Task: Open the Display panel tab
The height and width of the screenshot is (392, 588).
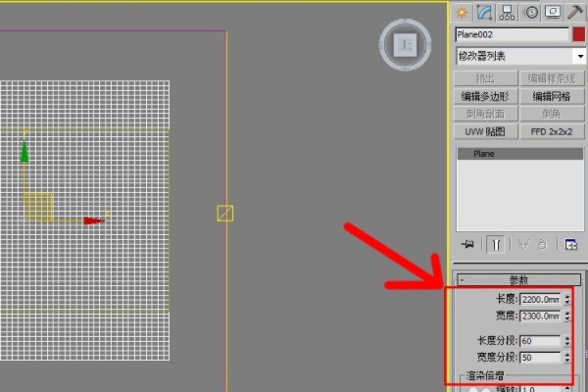Action: [x=553, y=12]
